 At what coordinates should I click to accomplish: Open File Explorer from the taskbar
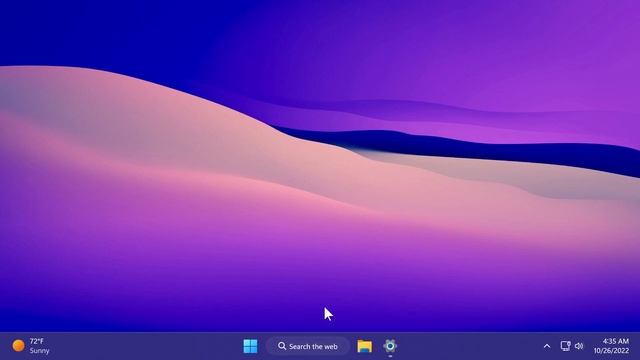pyautogui.click(x=364, y=346)
